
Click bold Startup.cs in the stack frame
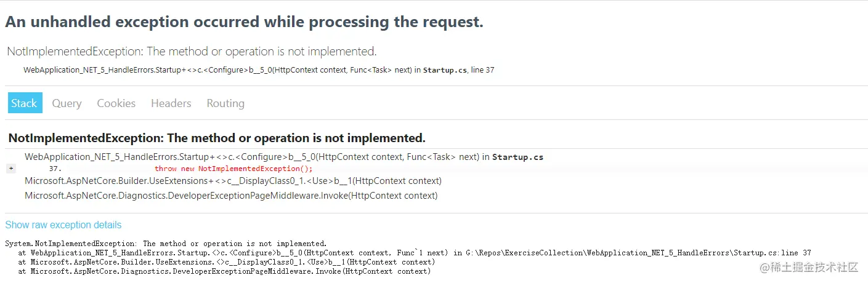(517, 157)
